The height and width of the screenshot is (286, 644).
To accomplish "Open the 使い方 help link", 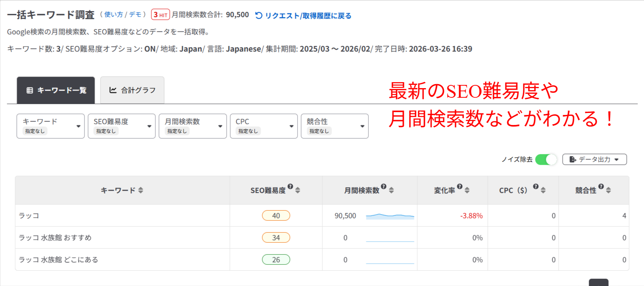I will click(114, 14).
